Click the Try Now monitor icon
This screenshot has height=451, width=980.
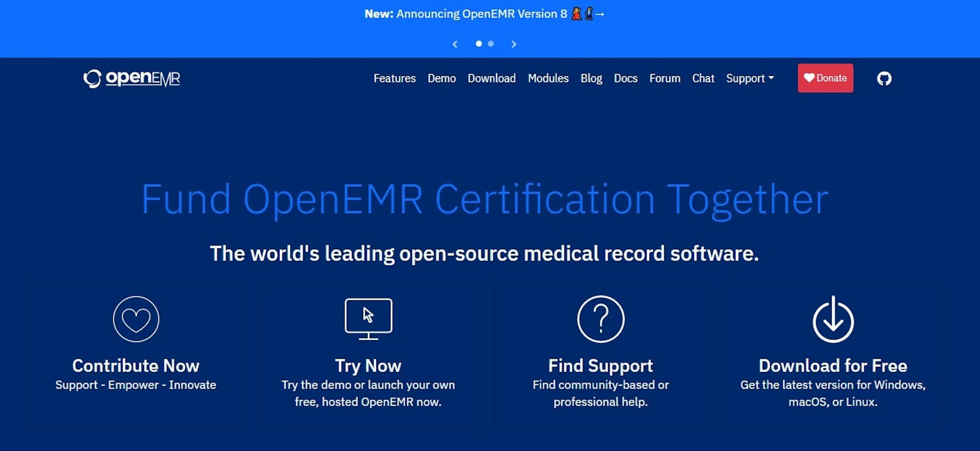coord(368,319)
